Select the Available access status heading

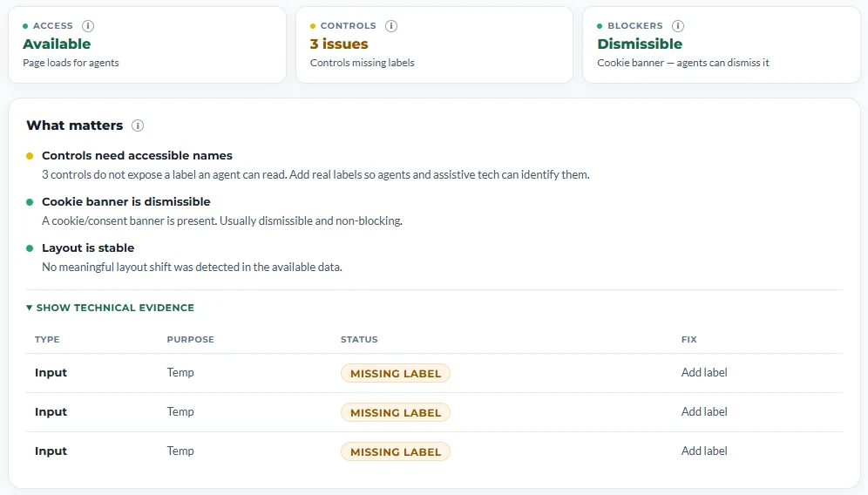coord(57,44)
